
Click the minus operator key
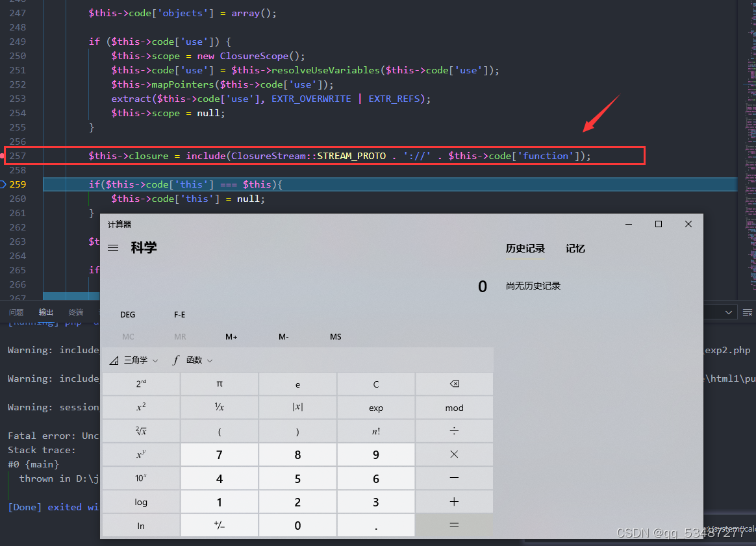coord(454,478)
